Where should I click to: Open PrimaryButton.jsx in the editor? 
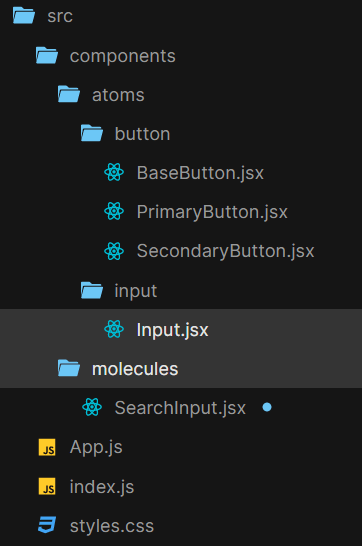(212, 212)
